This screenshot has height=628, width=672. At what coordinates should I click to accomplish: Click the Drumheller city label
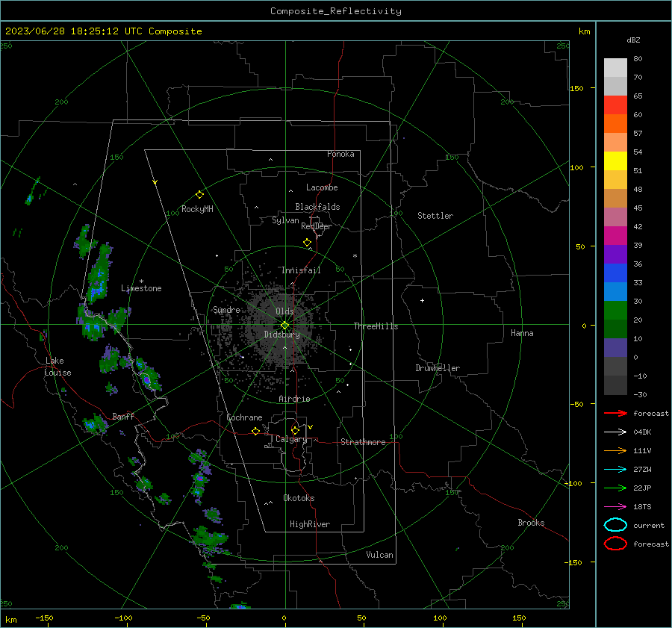(438, 368)
